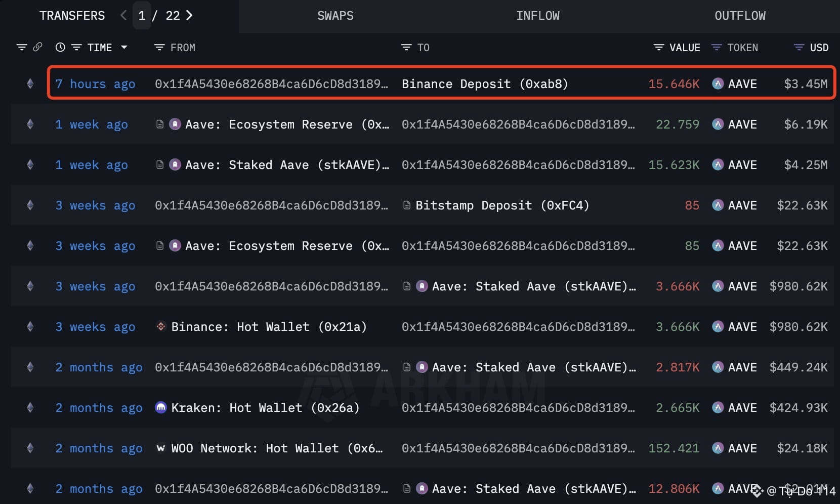840x504 pixels.
Task: Click the link chain icon in header
Action: [x=37, y=47]
